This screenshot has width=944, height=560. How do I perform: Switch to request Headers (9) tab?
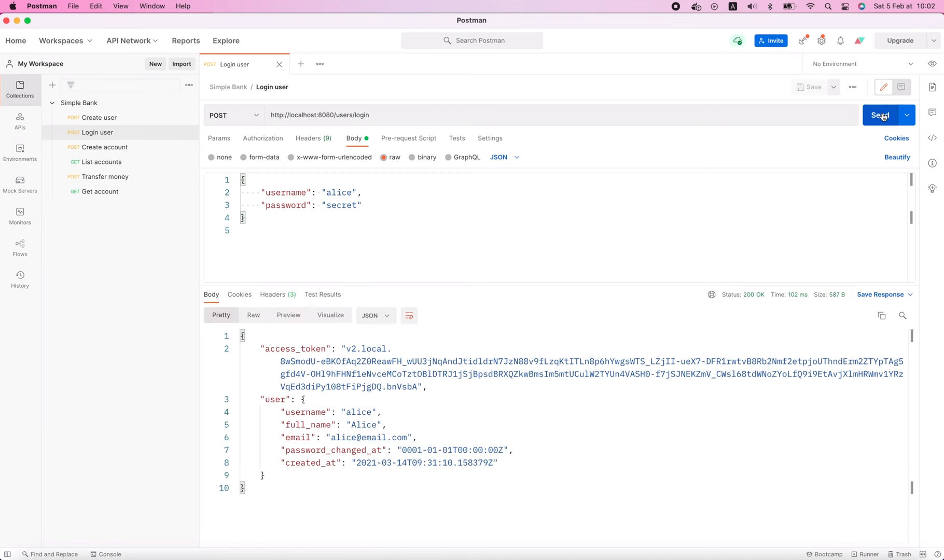click(x=313, y=138)
